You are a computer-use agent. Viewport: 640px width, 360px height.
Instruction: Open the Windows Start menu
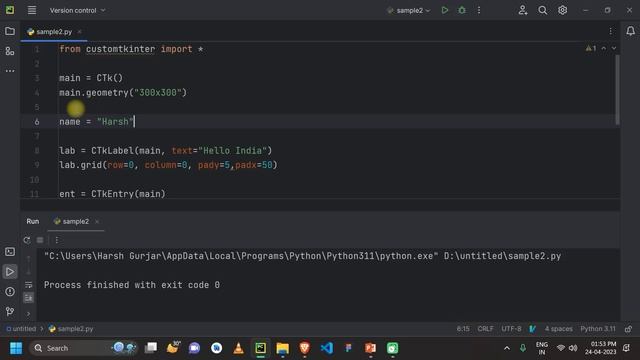pyautogui.click(x=16, y=348)
